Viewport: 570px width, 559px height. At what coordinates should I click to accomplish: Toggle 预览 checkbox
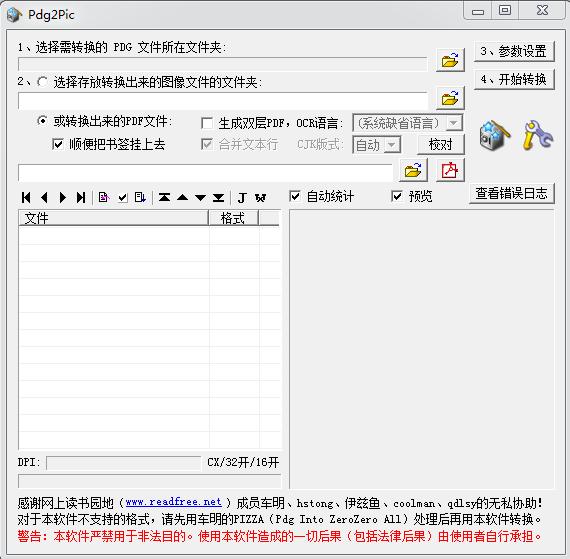click(397, 197)
